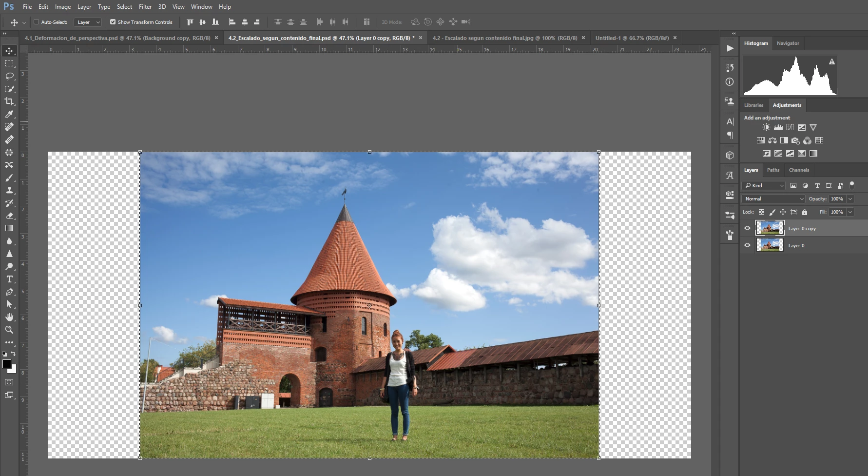The height and width of the screenshot is (476, 868).
Task: Add a Hue/Saturation adjustment
Action: point(761,140)
